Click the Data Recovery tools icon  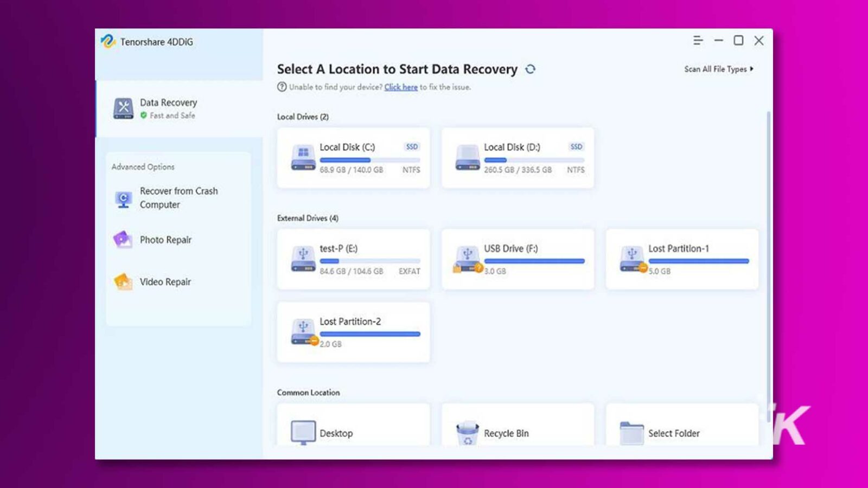[x=123, y=108]
